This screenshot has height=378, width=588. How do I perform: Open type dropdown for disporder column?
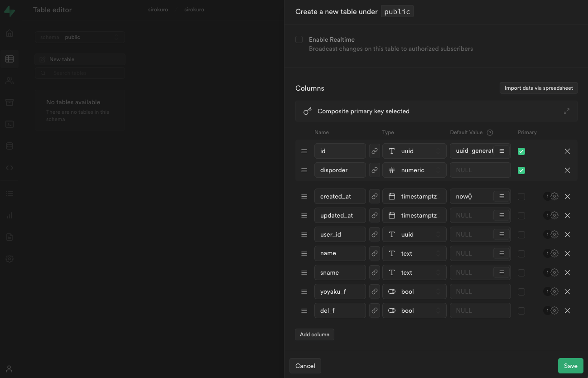point(414,170)
